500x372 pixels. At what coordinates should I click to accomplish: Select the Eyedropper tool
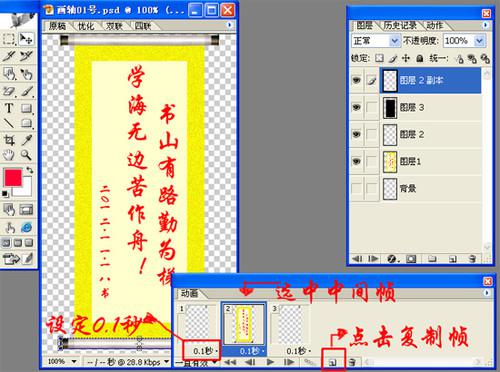pyautogui.click(x=27, y=140)
